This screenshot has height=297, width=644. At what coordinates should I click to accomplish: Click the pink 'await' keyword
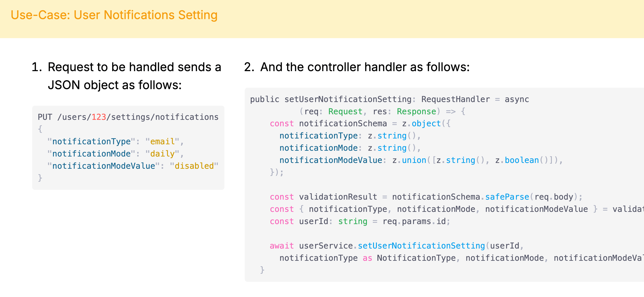pyautogui.click(x=282, y=246)
